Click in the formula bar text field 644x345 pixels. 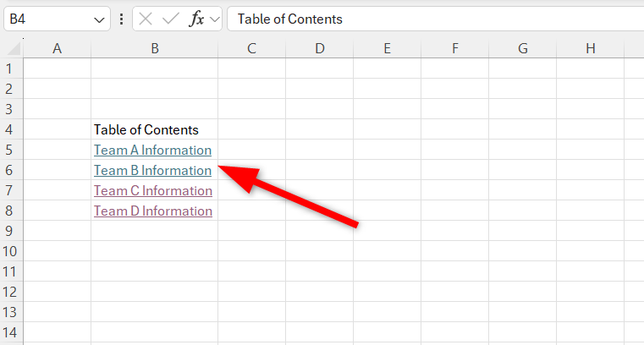click(x=423, y=19)
